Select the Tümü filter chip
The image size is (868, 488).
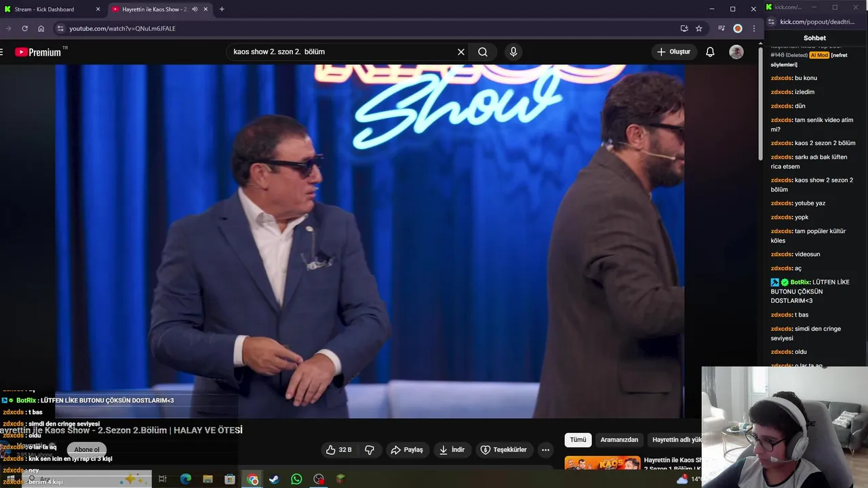click(578, 440)
